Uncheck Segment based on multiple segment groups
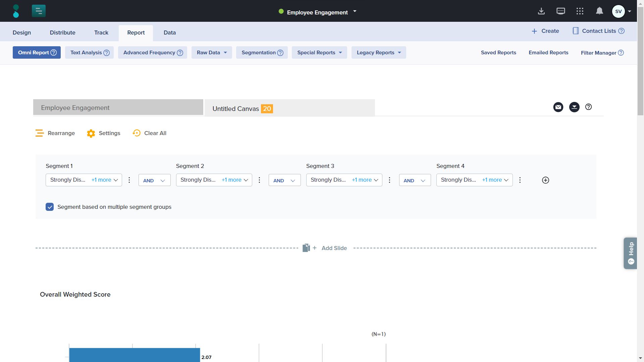This screenshot has width=644, height=362. pyautogui.click(x=50, y=207)
